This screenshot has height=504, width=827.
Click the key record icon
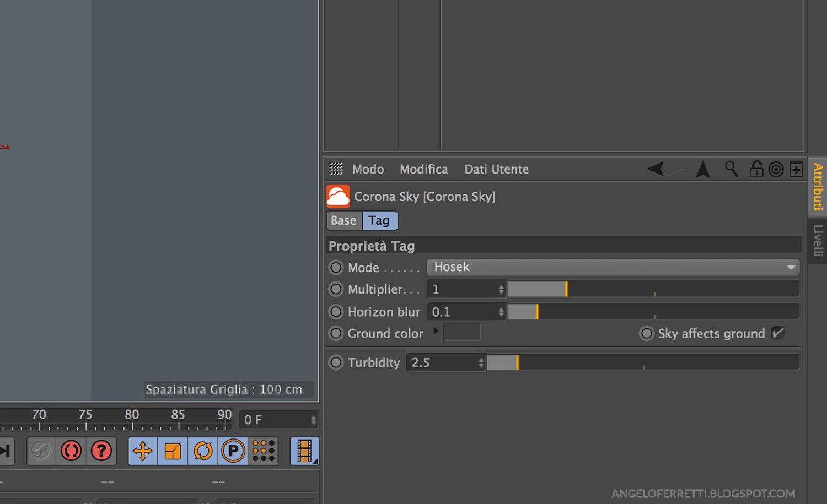[x=41, y=451]
